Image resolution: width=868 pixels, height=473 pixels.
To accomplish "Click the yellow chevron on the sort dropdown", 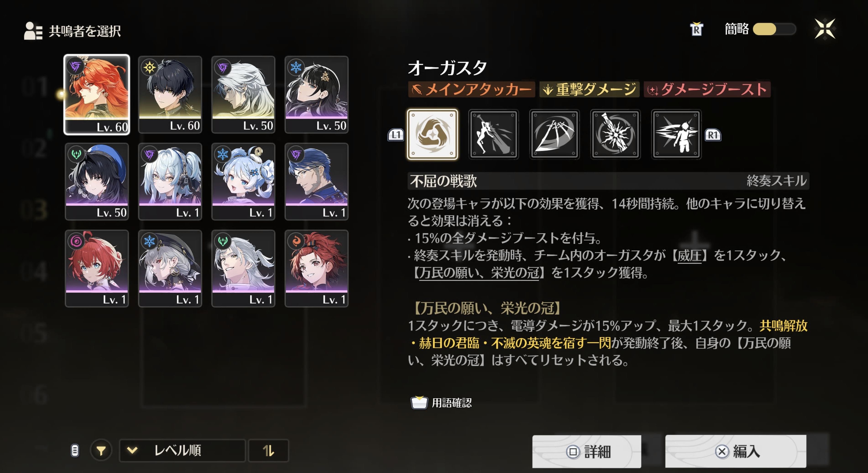I will [132, 450].
